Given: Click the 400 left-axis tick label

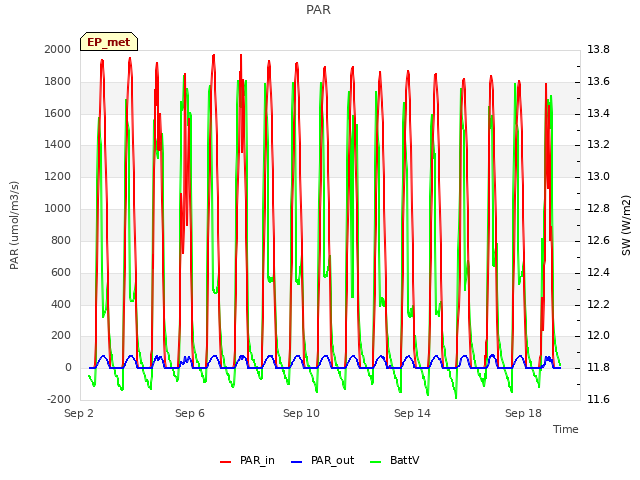Looking at the screenshot, I should (x=61, y=304).
